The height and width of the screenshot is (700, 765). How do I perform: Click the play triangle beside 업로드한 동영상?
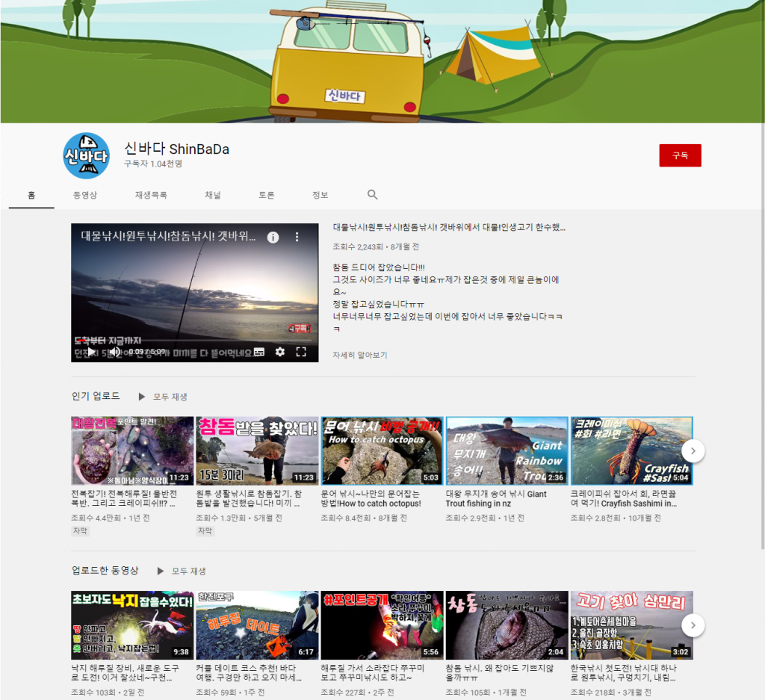pos(159,572)
